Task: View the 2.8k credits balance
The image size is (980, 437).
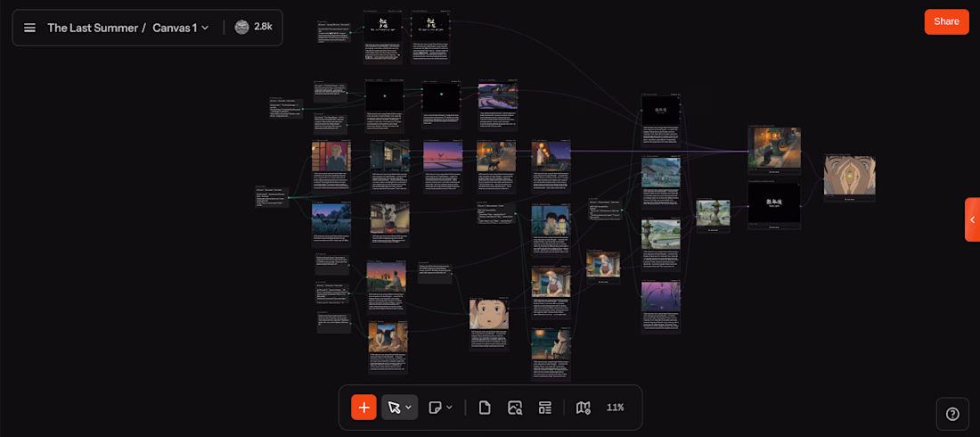Action: pos(263,28)
